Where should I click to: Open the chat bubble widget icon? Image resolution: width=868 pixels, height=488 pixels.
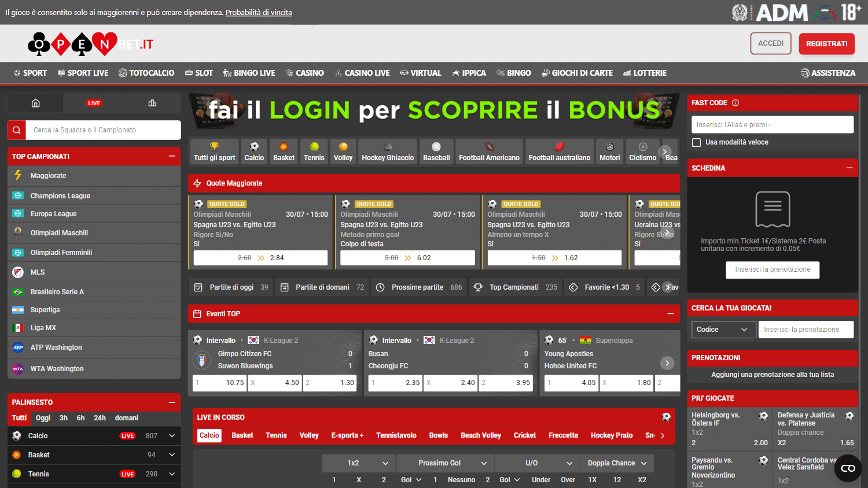coord(848,468)
